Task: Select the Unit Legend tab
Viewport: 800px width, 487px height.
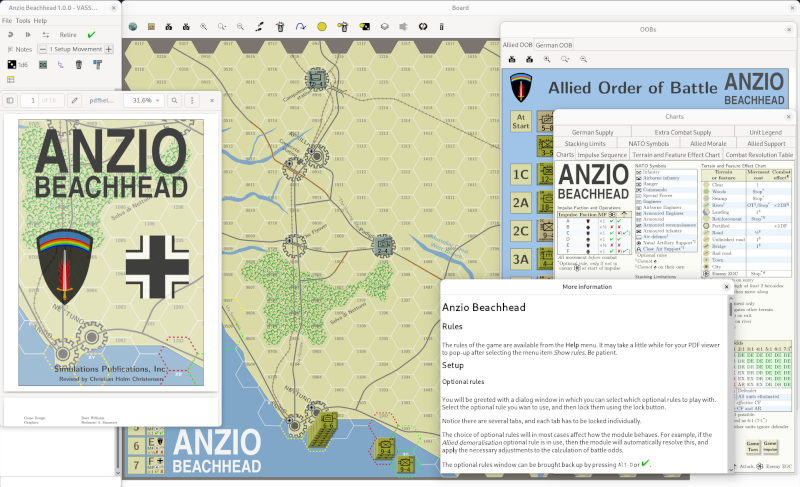Action: click(765, 132)
